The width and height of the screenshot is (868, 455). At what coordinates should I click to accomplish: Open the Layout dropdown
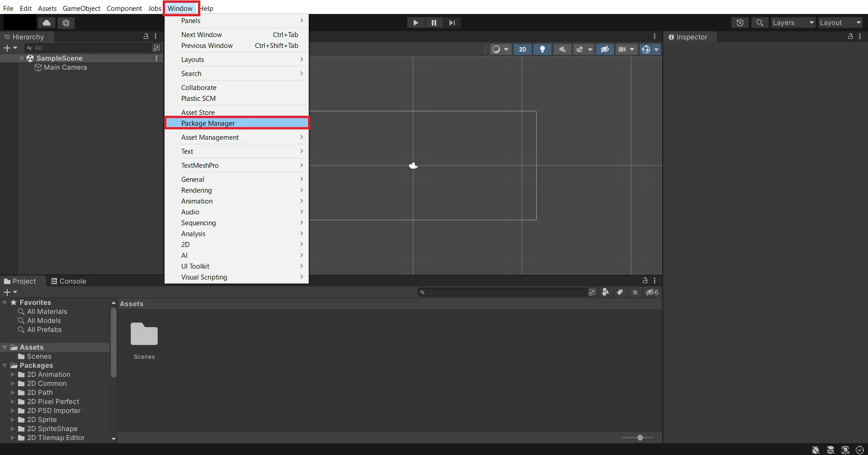click(840, 23)
